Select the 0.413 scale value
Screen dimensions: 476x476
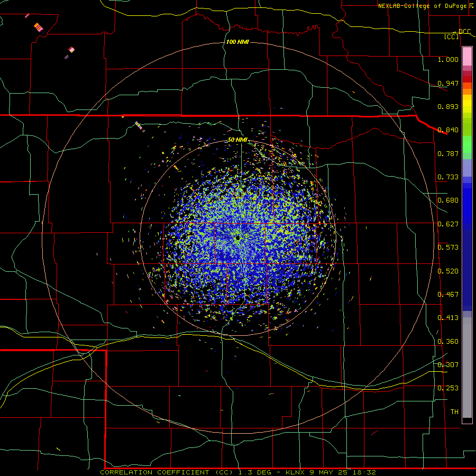448,317
